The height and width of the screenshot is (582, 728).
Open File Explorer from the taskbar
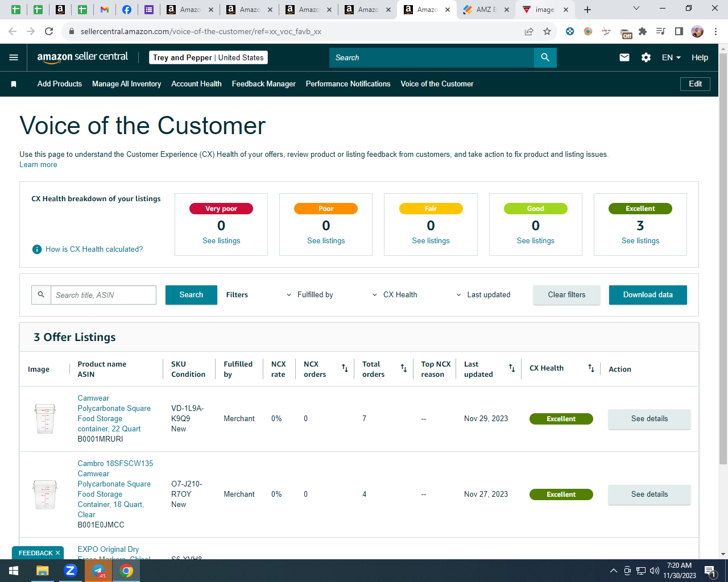pyautogui.click(x=43, y=571)
